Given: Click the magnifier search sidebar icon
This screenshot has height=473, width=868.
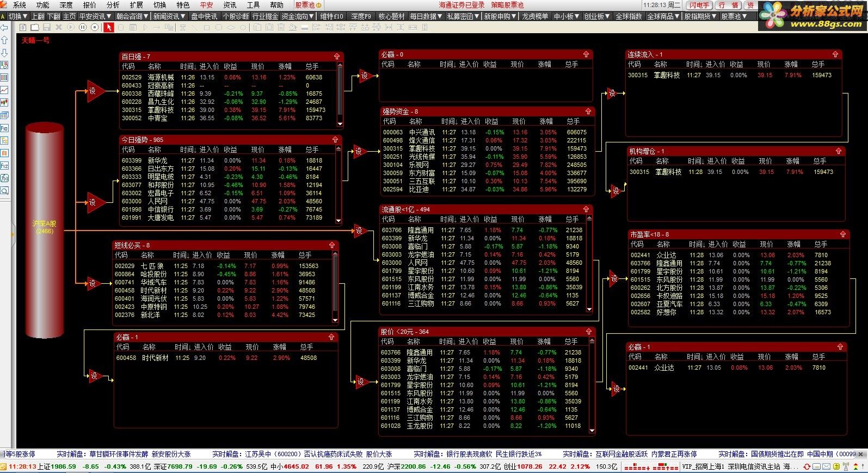Looking at the screenshot, I should pos(4,191).
